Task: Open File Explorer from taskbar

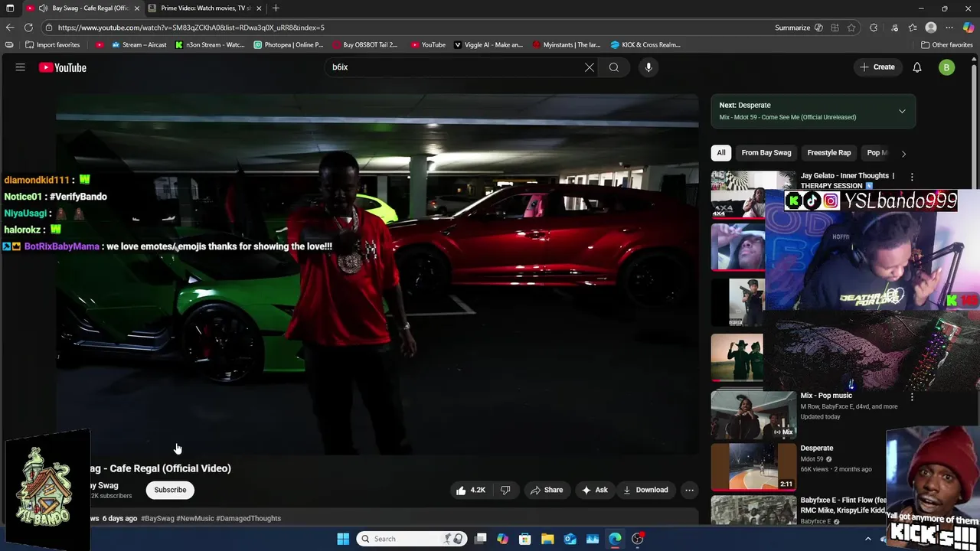Action: click(547, 539)
